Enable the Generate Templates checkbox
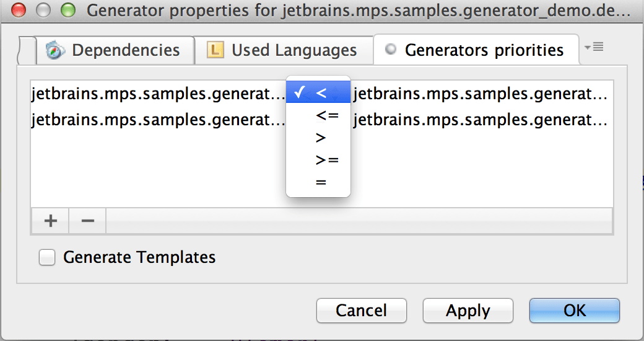 [47, 257]
